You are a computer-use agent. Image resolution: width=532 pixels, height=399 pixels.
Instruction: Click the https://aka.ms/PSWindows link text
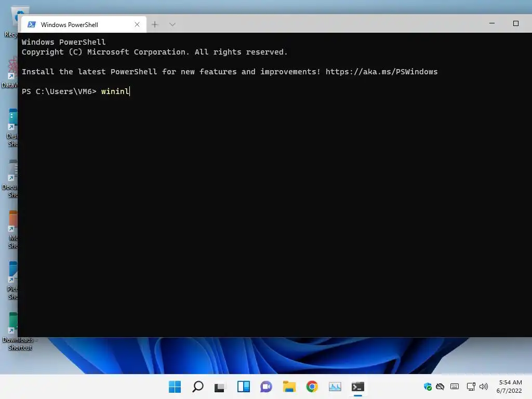(x=382, y=72)
